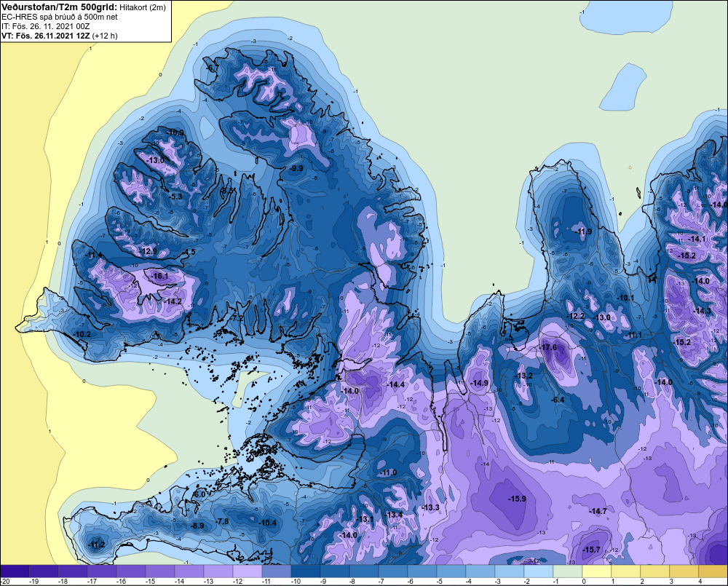Click the line EC-HRES spá brúuð á 500m net
The image size is (728, 586).
coord(59,17)
